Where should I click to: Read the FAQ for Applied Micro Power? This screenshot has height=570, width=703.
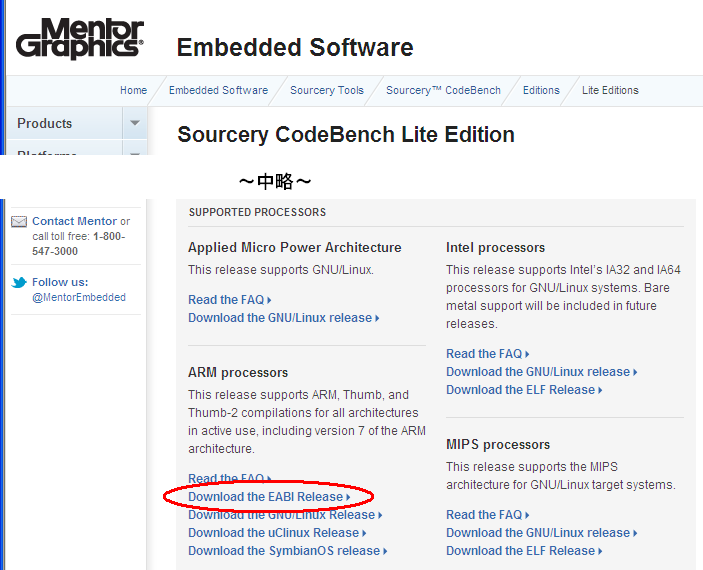pos(230,300)
